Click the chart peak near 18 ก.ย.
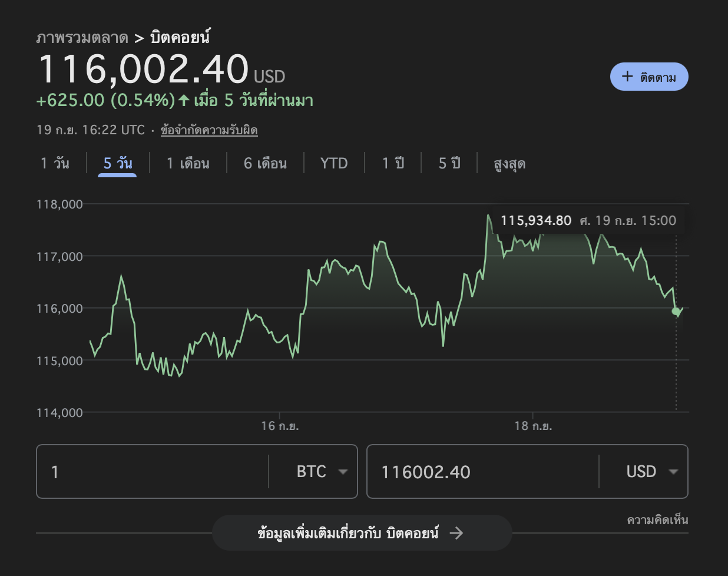The height and width of the screenshot is (576, 728). coord(488,216)
